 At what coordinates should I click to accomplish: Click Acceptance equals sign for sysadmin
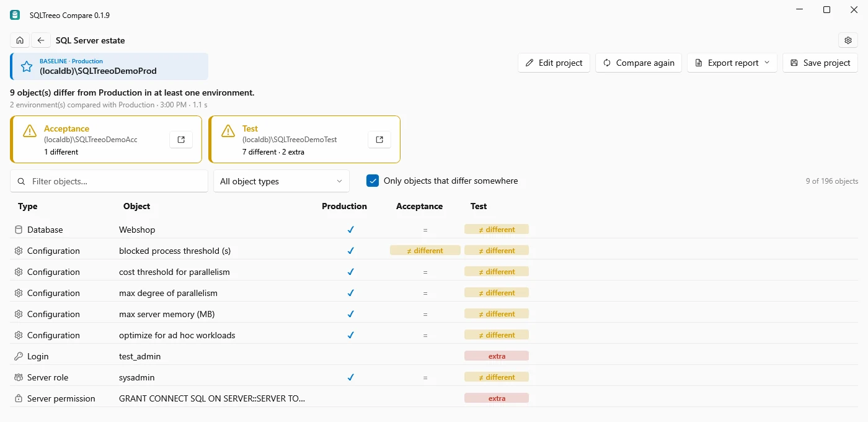425,377
